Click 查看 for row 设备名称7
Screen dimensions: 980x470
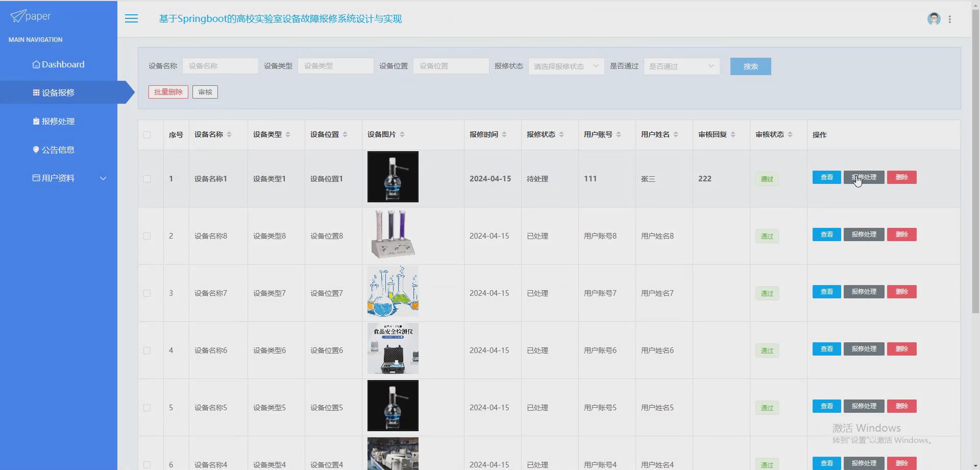(827, 292)
